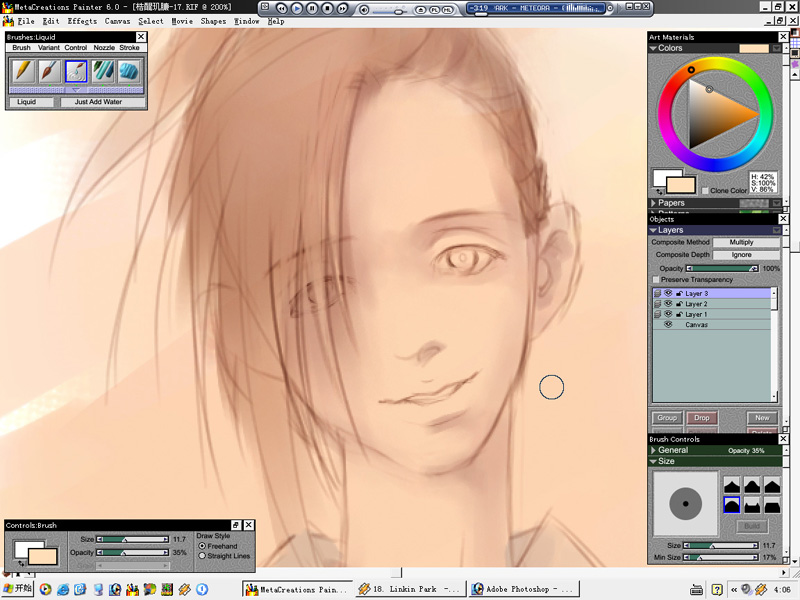The height and width of the screenshot is (600, 800).
Task: Skip to next track in Winamp
Action: (x=342, y=8)
